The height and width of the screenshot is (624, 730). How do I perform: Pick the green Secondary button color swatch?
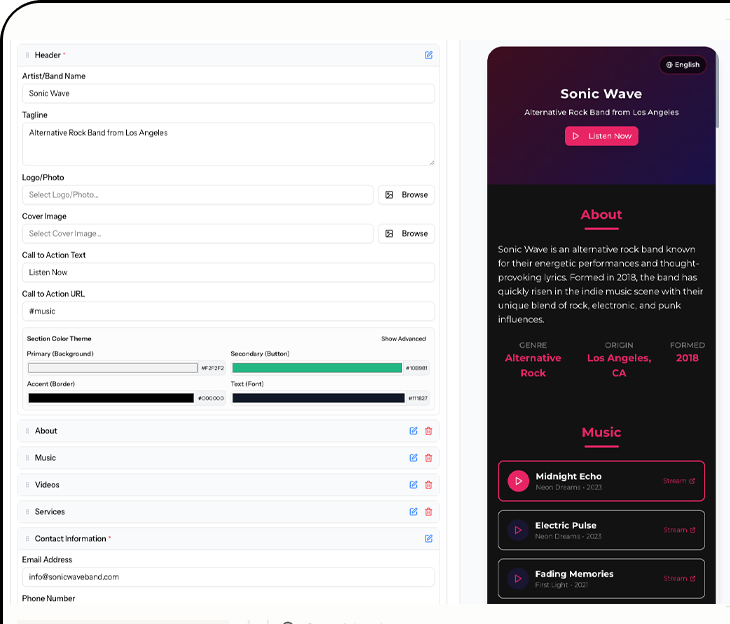(316, 368)
